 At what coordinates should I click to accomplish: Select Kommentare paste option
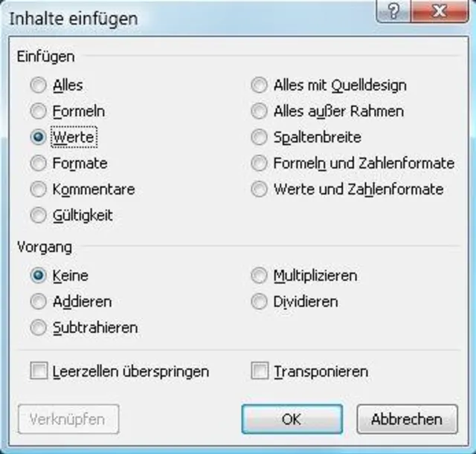coord(38,189)
